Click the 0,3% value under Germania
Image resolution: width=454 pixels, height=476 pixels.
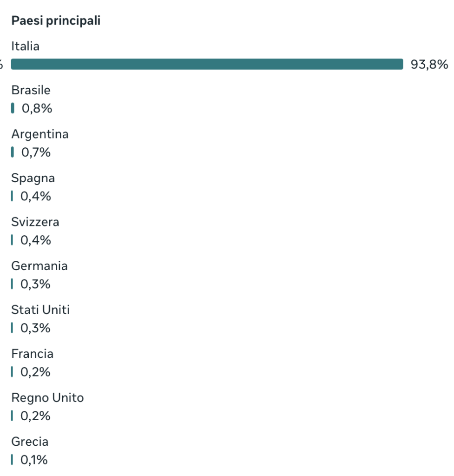[x=35, y=284]
